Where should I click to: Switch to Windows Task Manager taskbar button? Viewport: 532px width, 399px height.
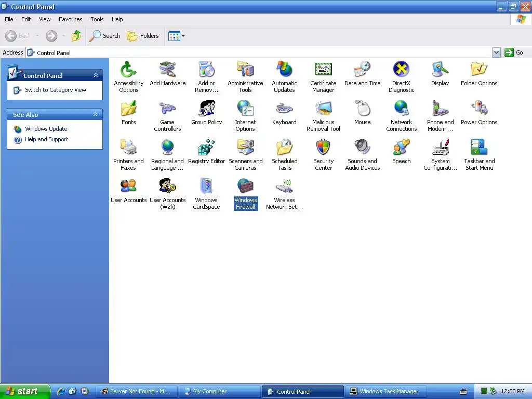point(386,392)
